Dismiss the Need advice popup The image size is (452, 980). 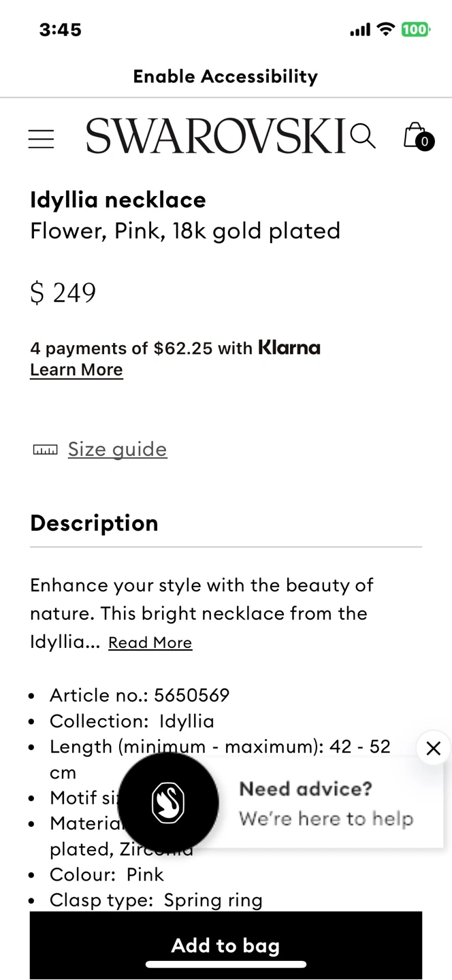[x=434, y=749]
